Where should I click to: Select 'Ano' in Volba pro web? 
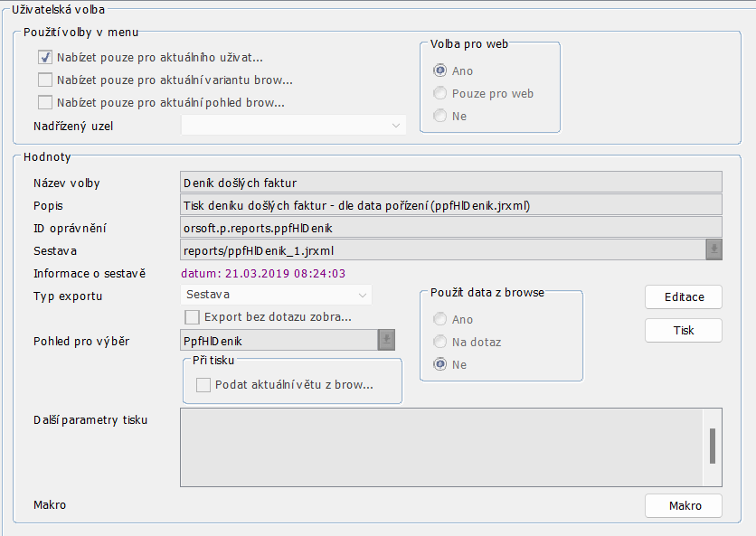pyautogui.click(x=440, y=71)
